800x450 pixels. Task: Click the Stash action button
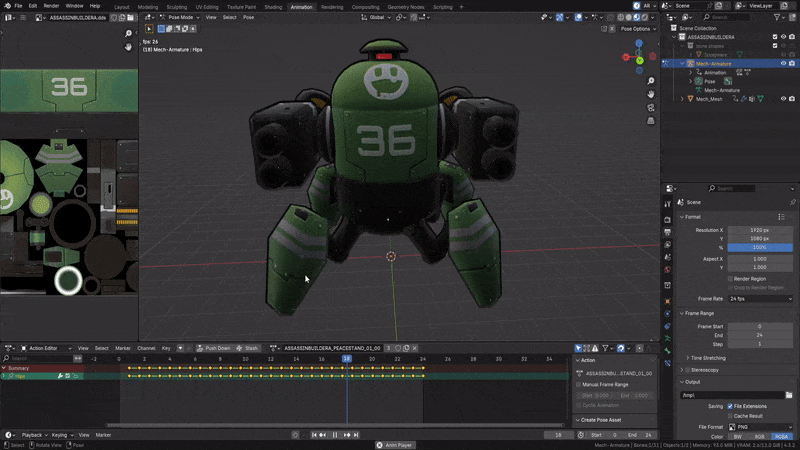(x=247, y=348)
